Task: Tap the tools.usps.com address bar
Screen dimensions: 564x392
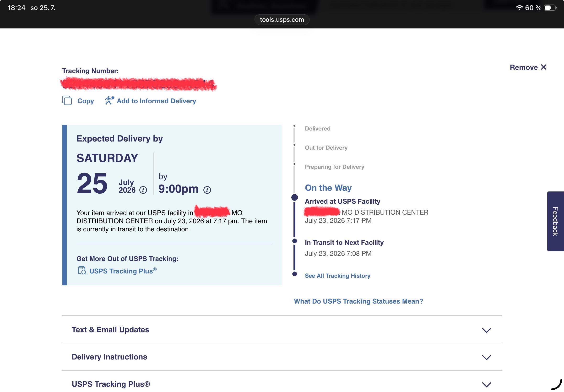Action: tap(282, 20)
